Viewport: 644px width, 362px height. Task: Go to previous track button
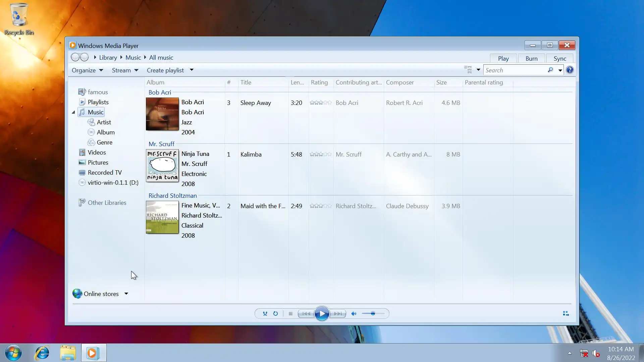tap(306, 314)
